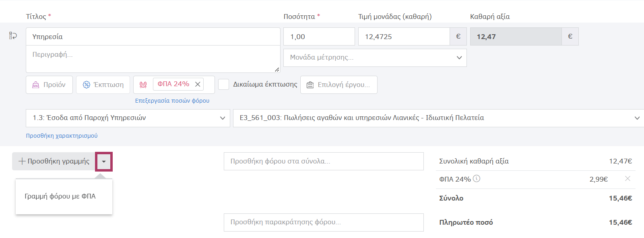Screen dimensions: 644x238
Task: Remove the ΦΠΑ 24% totals row with X
Action: (627, 178)
